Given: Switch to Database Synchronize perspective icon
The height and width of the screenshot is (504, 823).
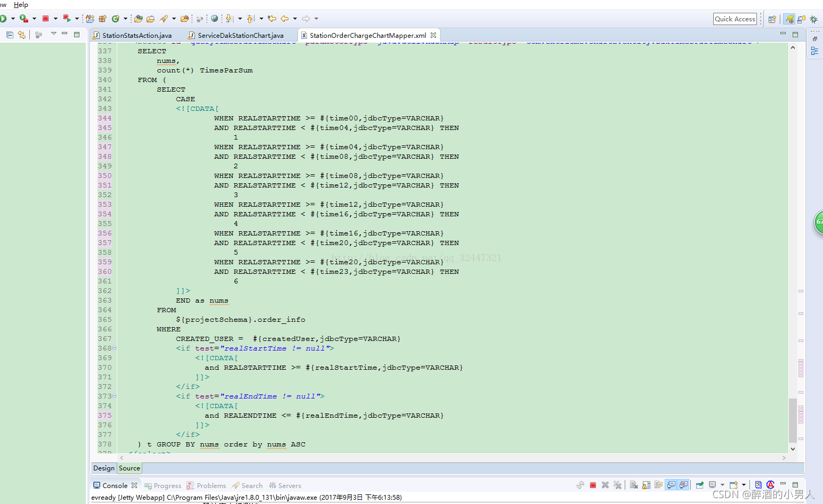Looking at the screenshot, I should point(802,19).
